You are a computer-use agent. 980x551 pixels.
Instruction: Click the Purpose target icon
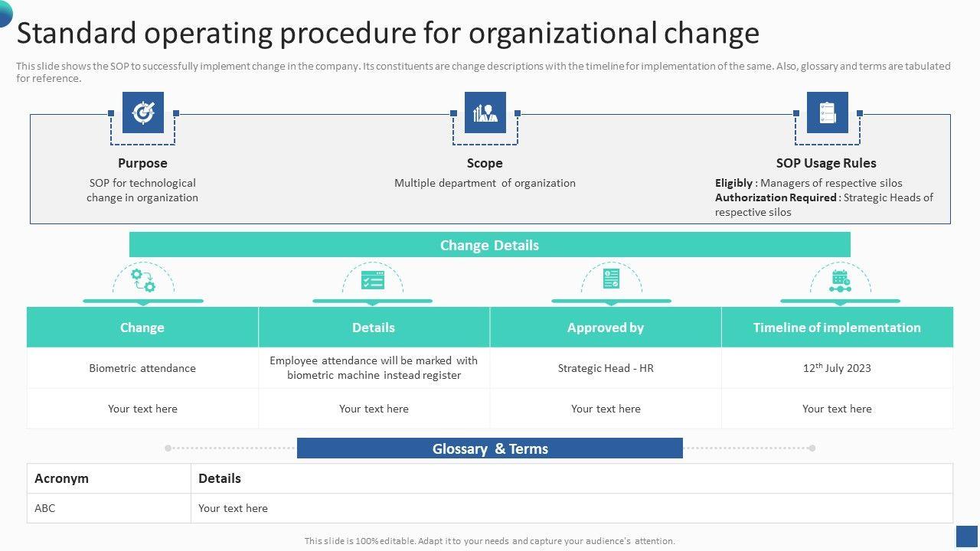click(x=143, y=112)
